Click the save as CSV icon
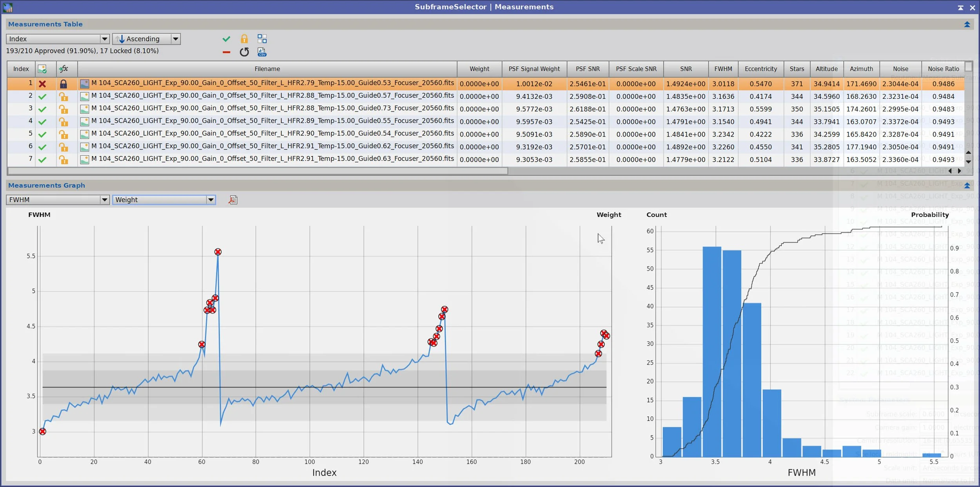The height and width of the screenshot is (487, 980). point(262,52)
